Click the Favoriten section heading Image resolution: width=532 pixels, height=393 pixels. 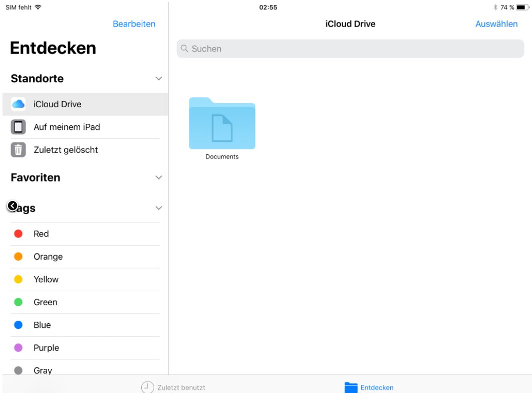click(x=35, y=177)
